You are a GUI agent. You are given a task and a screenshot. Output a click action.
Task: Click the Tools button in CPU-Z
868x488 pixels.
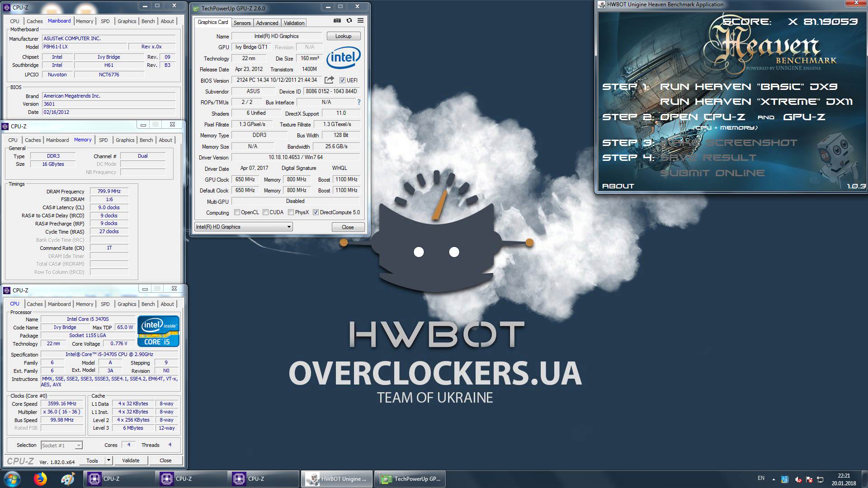click(92, 460)
